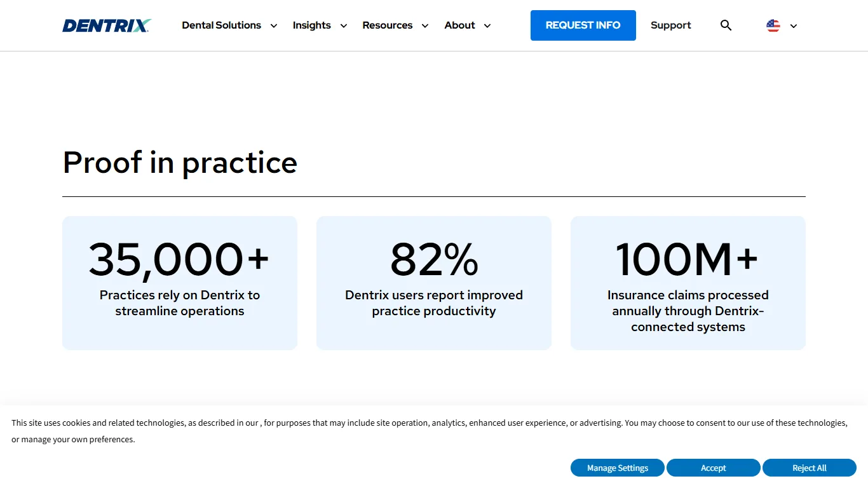Screen dimensions: 868x488
Task: Expand the Resources chevron
Action: point(425,26)
